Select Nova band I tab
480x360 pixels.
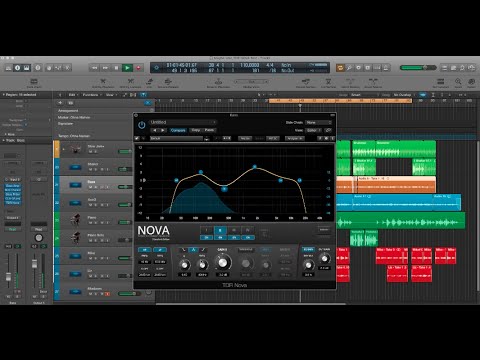pyautogui.click(x=206, y=230)
